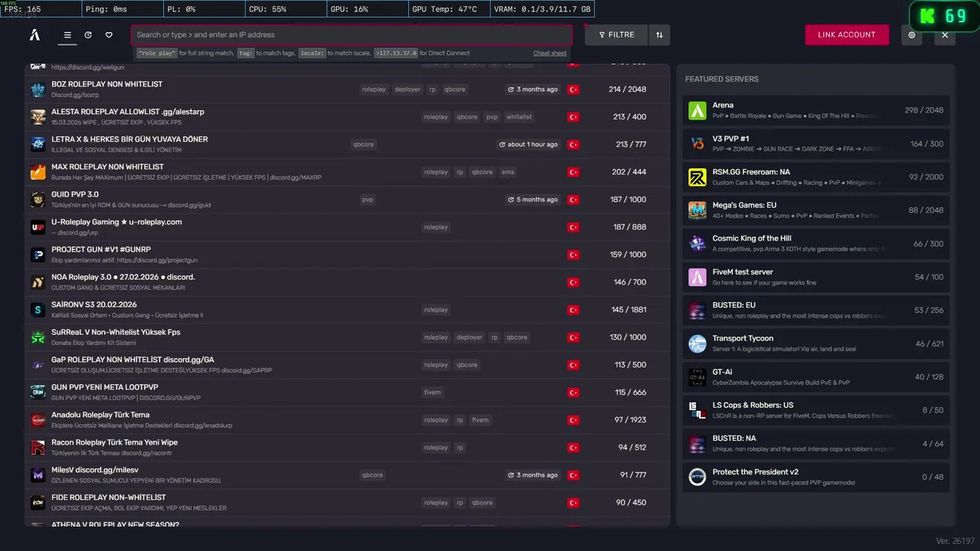This screenshot has height=551, width=980.
Task: Click VRAM usage overlay readout
Action: tap(541, 9)
